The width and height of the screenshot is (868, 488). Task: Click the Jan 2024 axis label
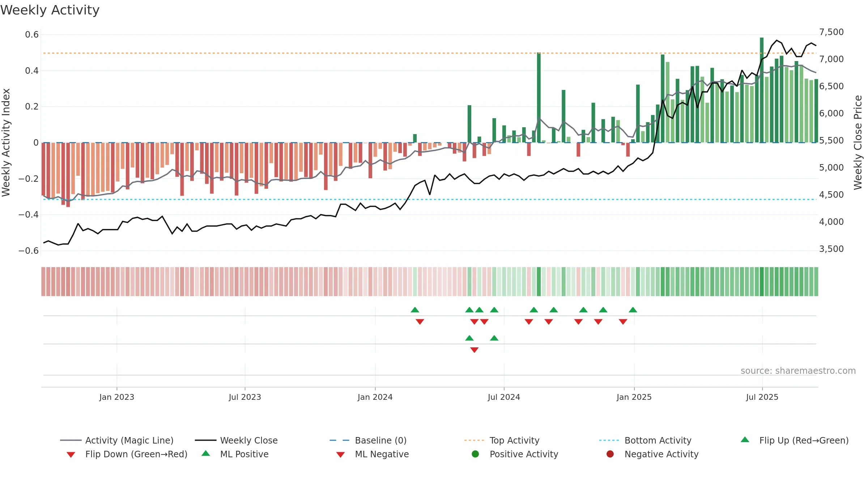(375, 397)
